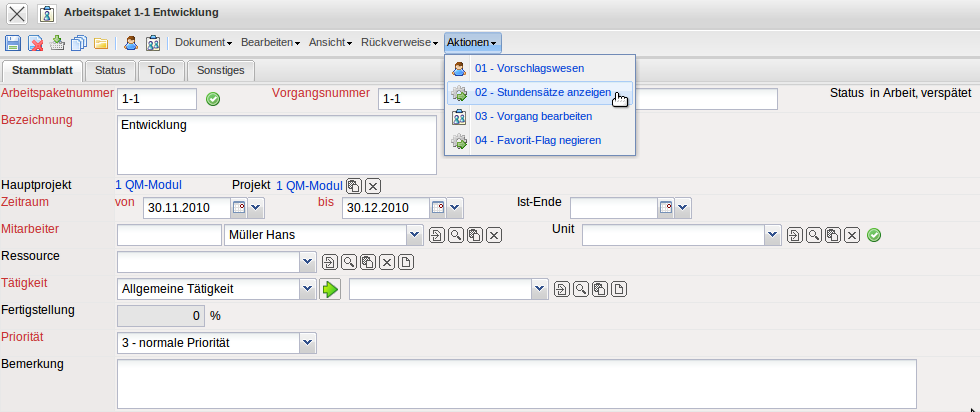
Task: Open the Rückverweise menu
Action: click(399, 43)
